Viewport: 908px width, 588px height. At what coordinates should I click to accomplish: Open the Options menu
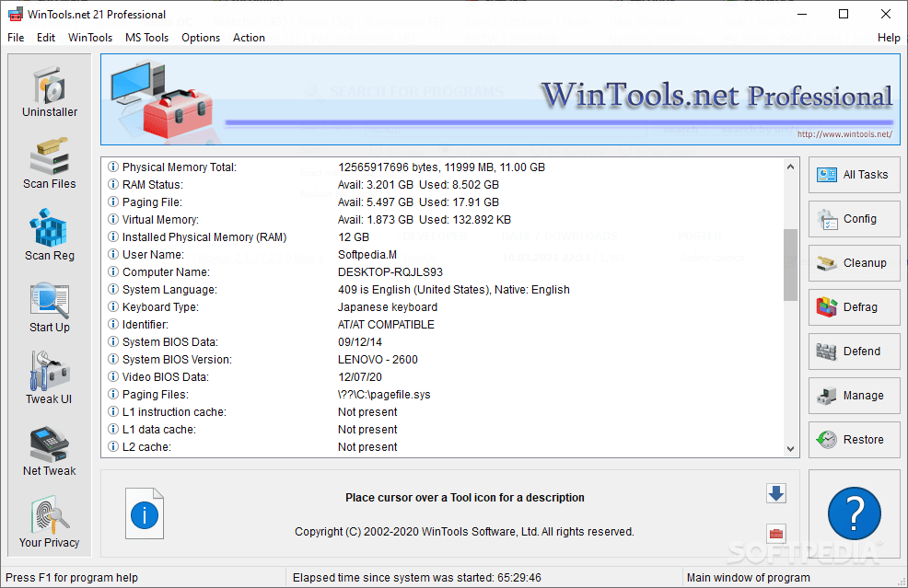tap(201, 38)
